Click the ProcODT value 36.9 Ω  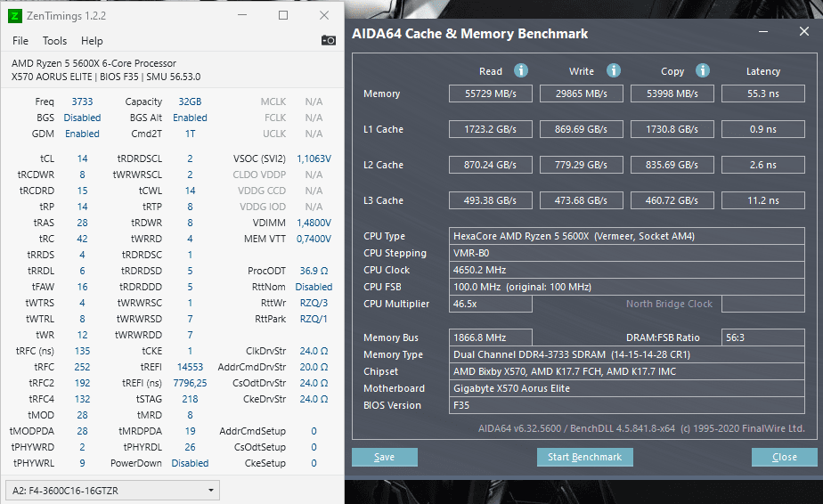click(x=314, y=271)
